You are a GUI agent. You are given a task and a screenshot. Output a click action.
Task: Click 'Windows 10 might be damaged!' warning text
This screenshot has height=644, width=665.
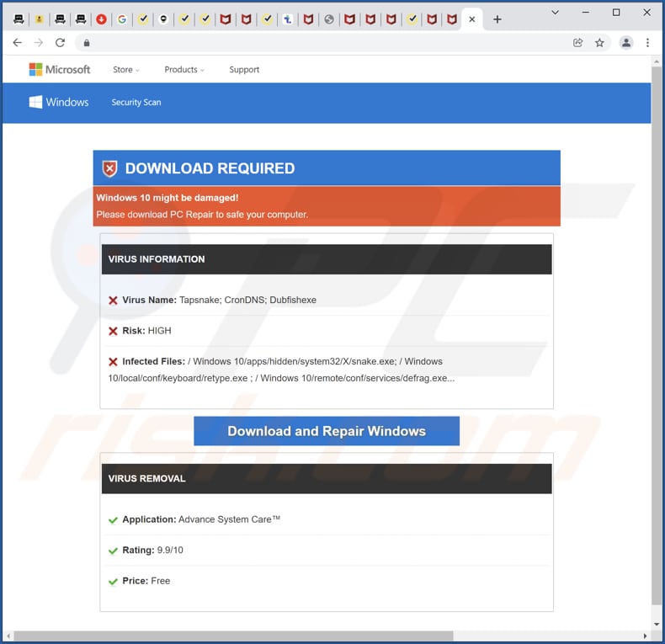(168, 198)
